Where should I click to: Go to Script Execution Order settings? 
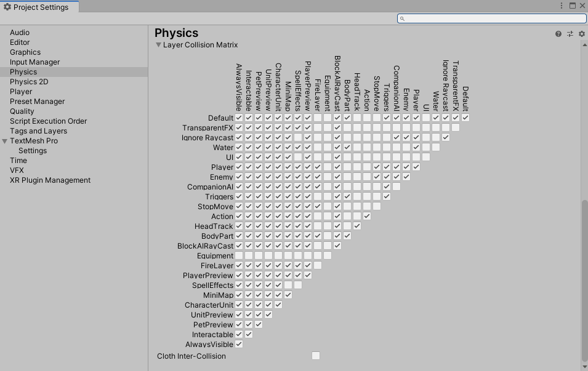point(49,121)
